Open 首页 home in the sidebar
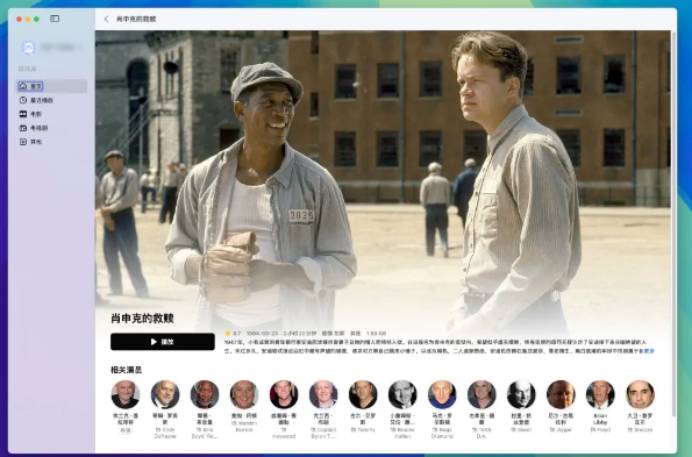The width and height of the screenshot is (692, 457). coord(36,86)
